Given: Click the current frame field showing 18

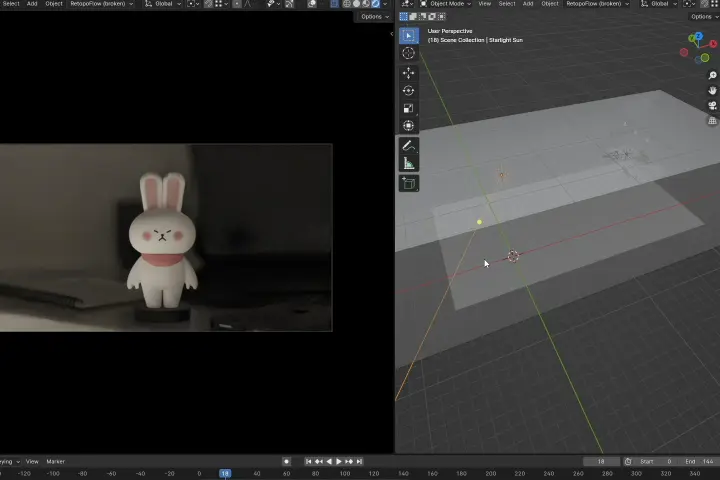Looking at the screenshot, I should point(601,461).
